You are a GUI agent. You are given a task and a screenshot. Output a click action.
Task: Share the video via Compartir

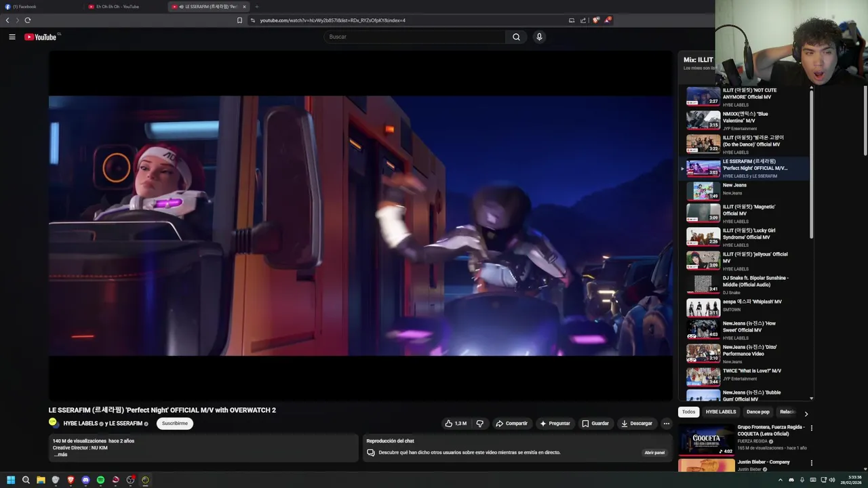click(511, 424)
